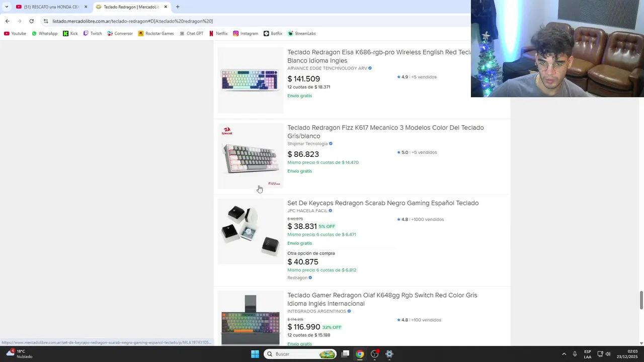Click the 4.8 rating with +100 vendidos
Screen dimensions: 644x362
tap(419, 320)
